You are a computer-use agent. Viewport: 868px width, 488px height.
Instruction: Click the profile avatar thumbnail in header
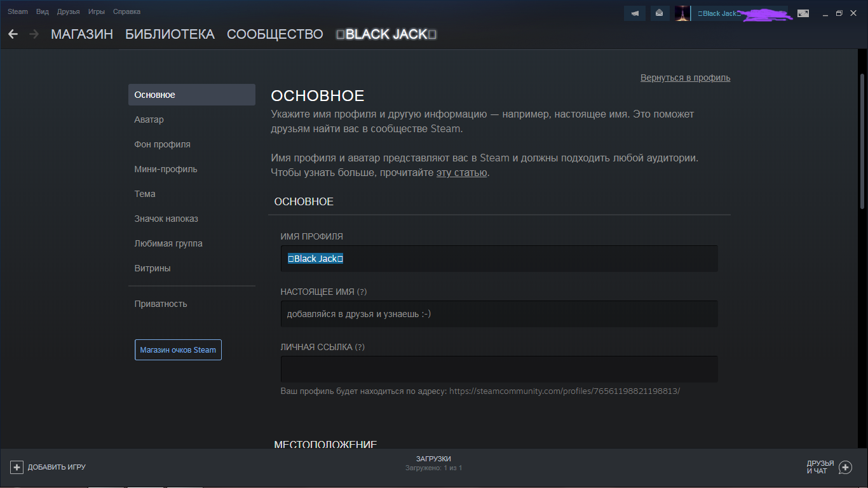[682, 13]
